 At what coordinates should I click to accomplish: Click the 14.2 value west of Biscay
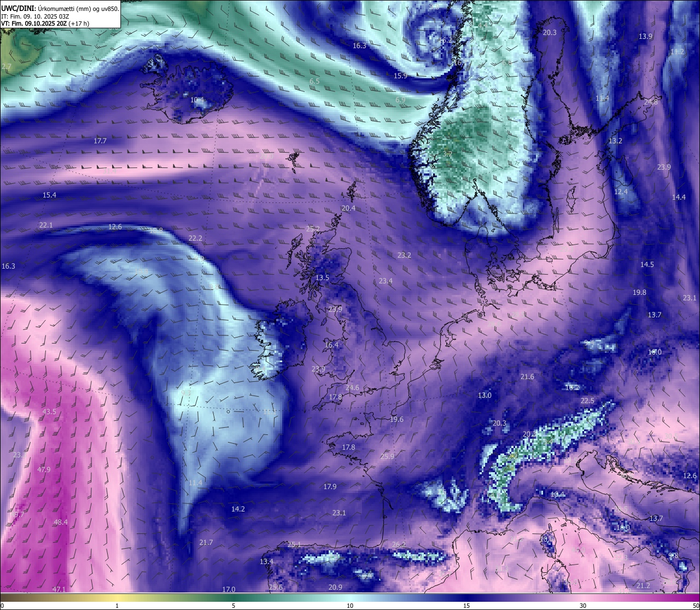pyautogui.click(x=238, y=508)
